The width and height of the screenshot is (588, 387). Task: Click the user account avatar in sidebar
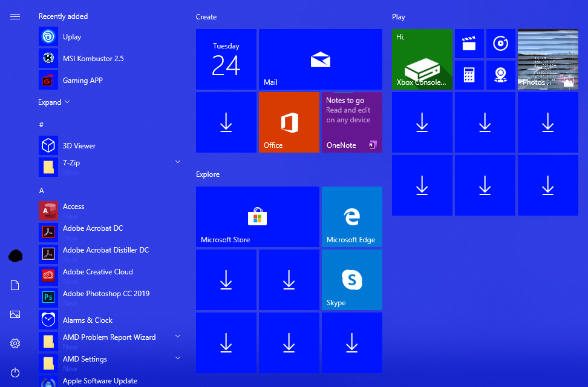(x=15, y=256)
